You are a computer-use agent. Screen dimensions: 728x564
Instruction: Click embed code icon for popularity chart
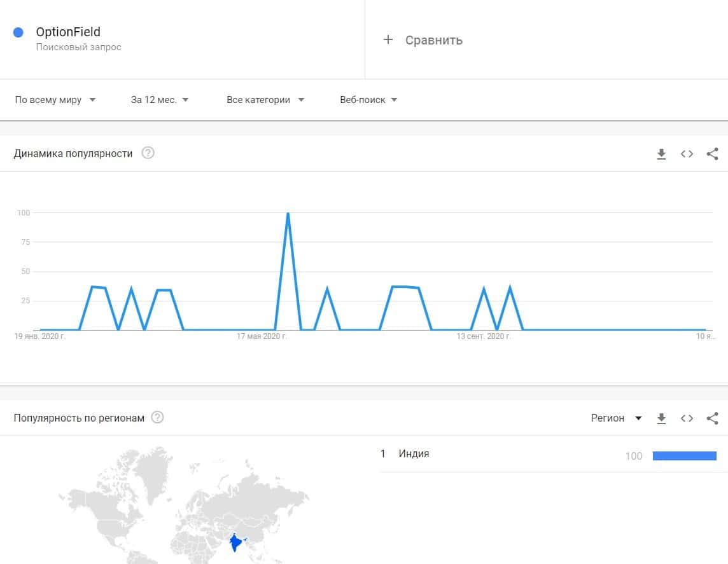point(687,154)
